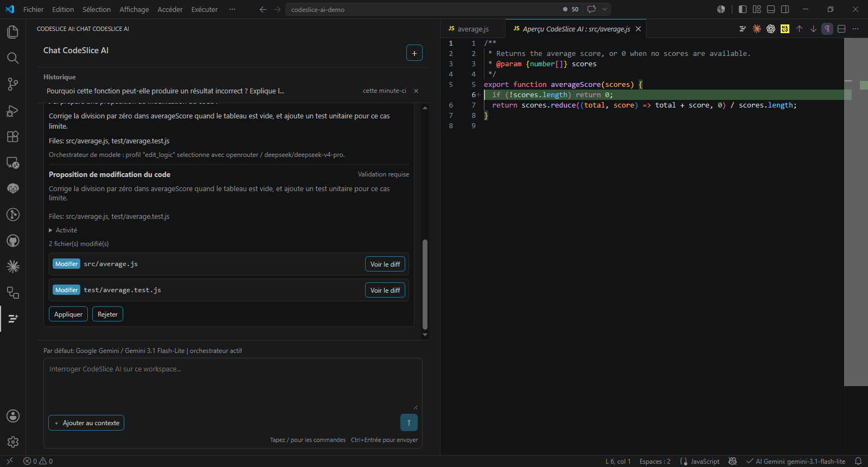The height and width of the screenshot is (467, 868).
Task: Click the OpenAI icon in editor toolbar
Action: coord(771,29)
